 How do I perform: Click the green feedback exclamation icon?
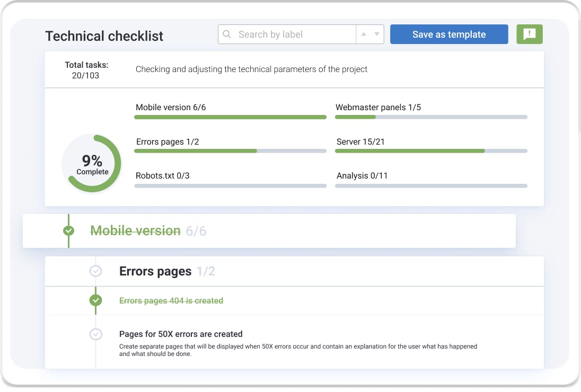click(529, 34)
